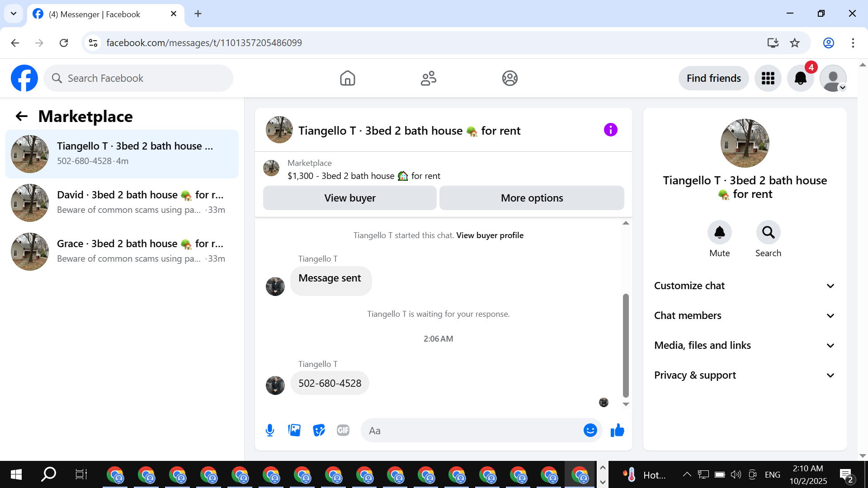Expand Privacy & support section
Viewport: 868px width, 488px height.
744,375
